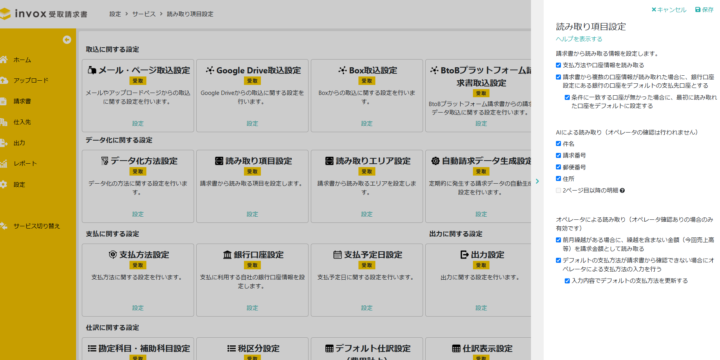
Task: Click the アップロード upload icon in the sidebar
Action: 4,80
